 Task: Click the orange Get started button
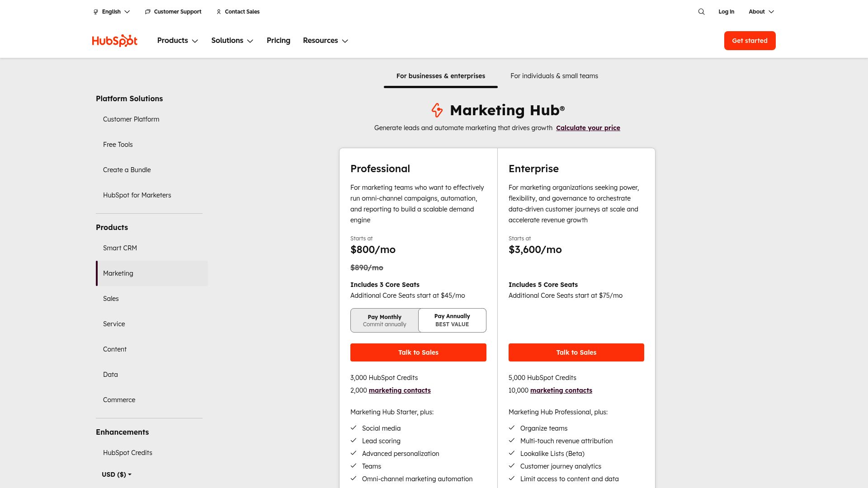750,40
